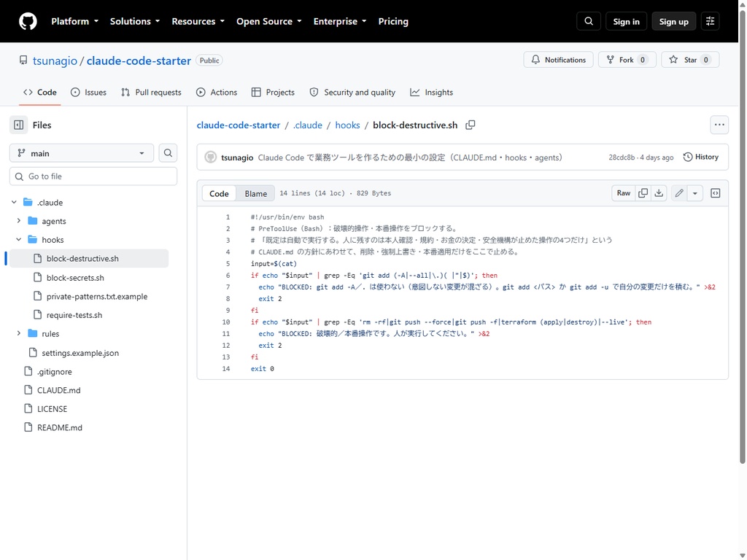Download the raw file icon
Screen dimensions: 747x560
pyautogui.click(x=659, y=193)
